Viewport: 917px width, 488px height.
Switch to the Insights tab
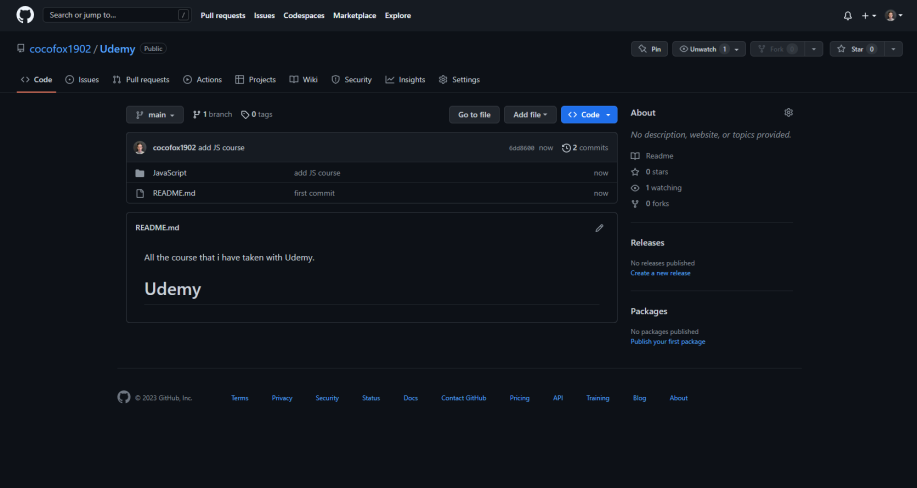pos(405,80)
